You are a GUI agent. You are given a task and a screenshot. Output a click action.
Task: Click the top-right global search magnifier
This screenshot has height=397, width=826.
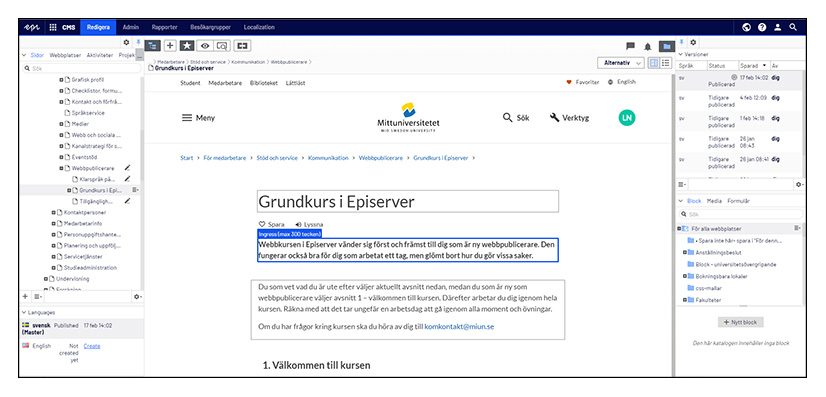[793, 27]
